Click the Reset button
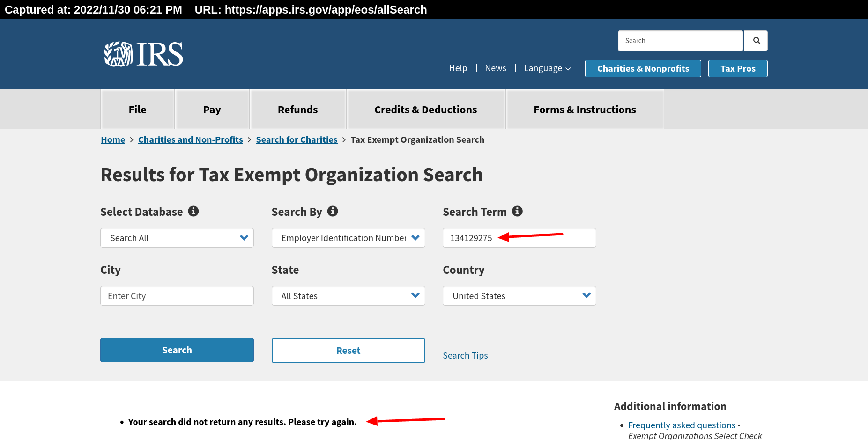 point(349,351)
